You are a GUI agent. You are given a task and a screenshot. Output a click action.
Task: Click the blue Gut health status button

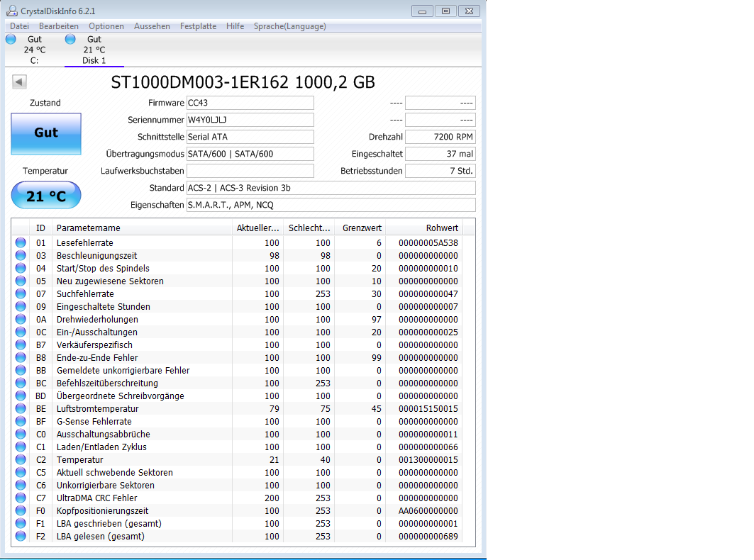(x=46, y=134)
